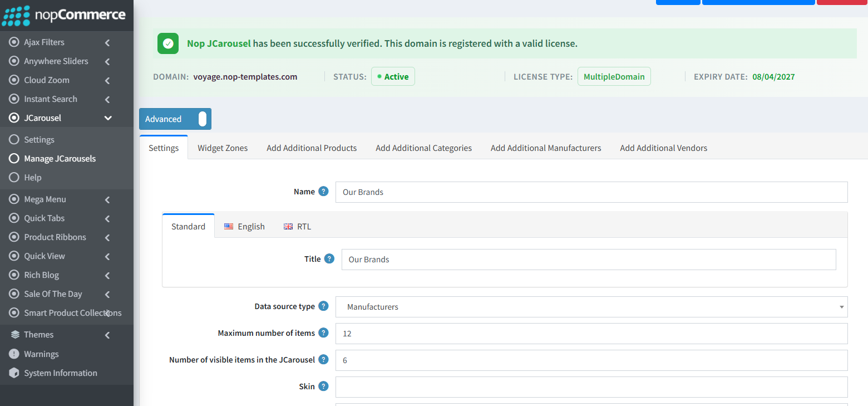The image size is (868, 406).
Task: Click the Mega Menu circle icon
Action: pos(14,199)
